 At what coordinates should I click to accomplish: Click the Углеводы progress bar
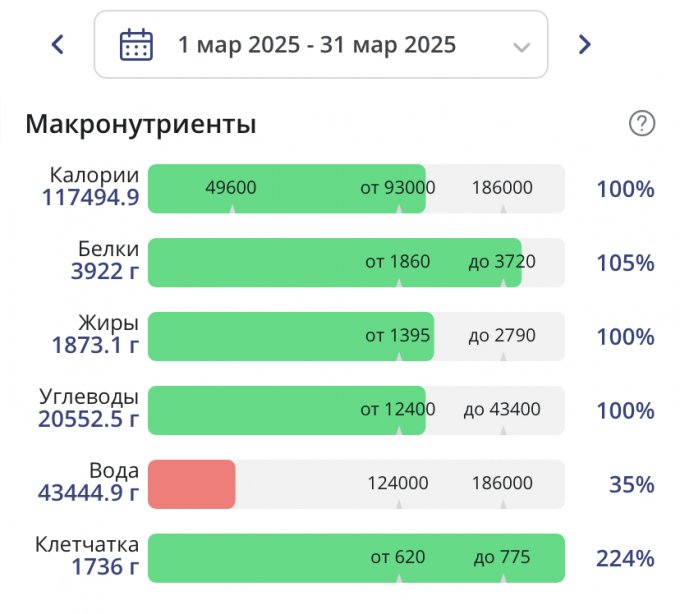(286, 411)
